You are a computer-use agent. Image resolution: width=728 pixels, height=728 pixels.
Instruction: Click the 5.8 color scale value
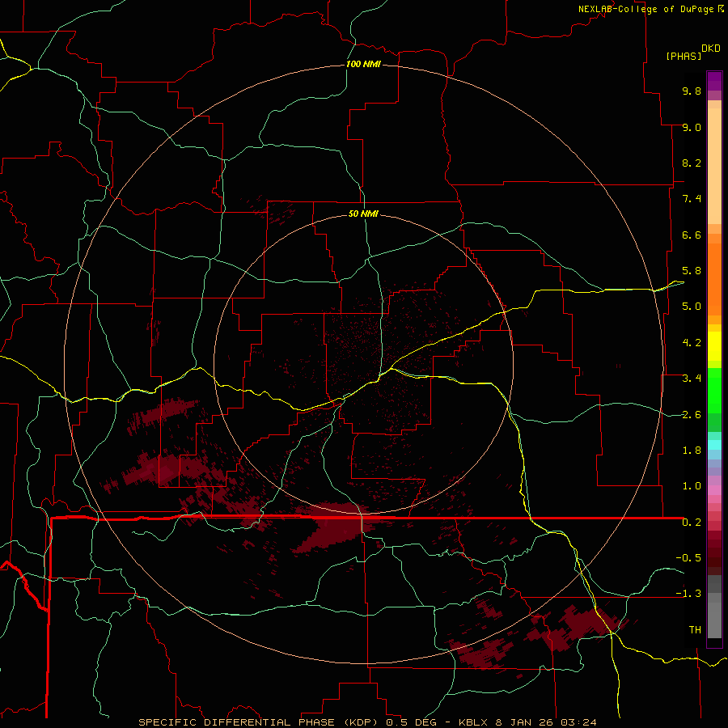point(692,271)
